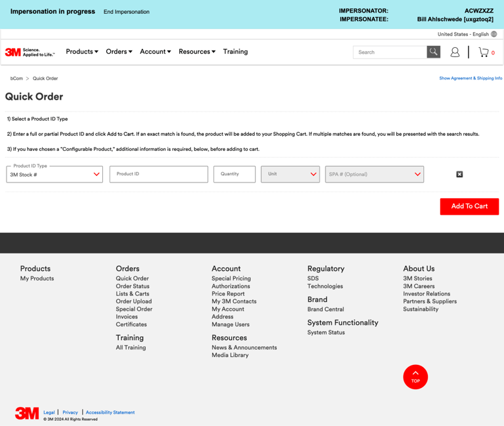Go to the Training menu item

(x=236, y=52)
